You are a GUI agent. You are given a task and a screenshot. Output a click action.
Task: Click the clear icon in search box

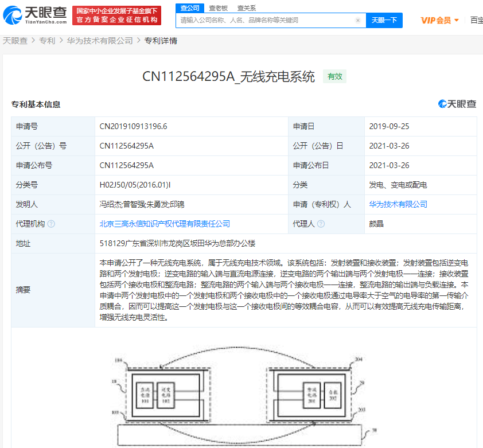[x=358, y=20]
